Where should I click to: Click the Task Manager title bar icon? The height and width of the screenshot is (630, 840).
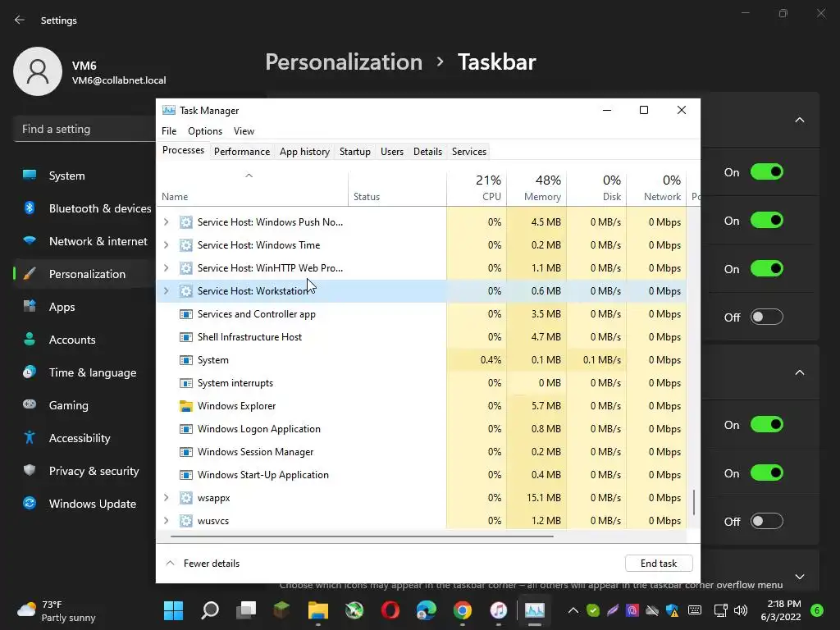click(x=169, y=111)
